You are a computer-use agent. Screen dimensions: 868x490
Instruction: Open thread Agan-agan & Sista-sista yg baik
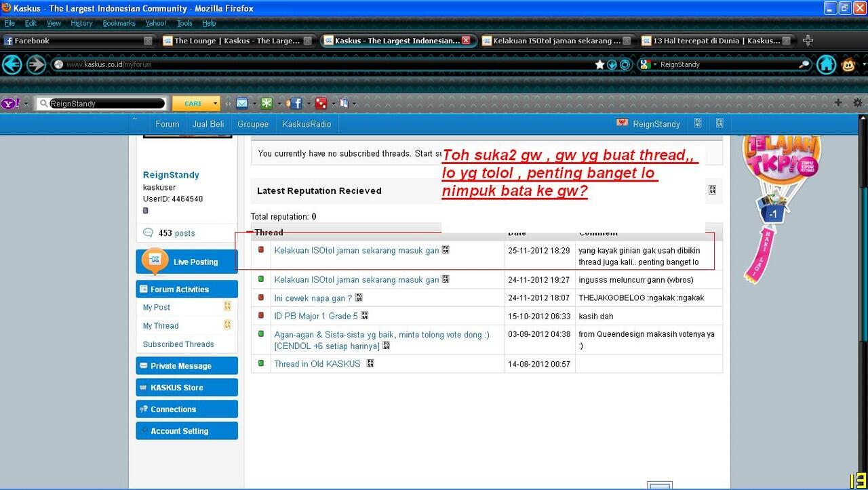pyautogui.click(x=382, y=340)
